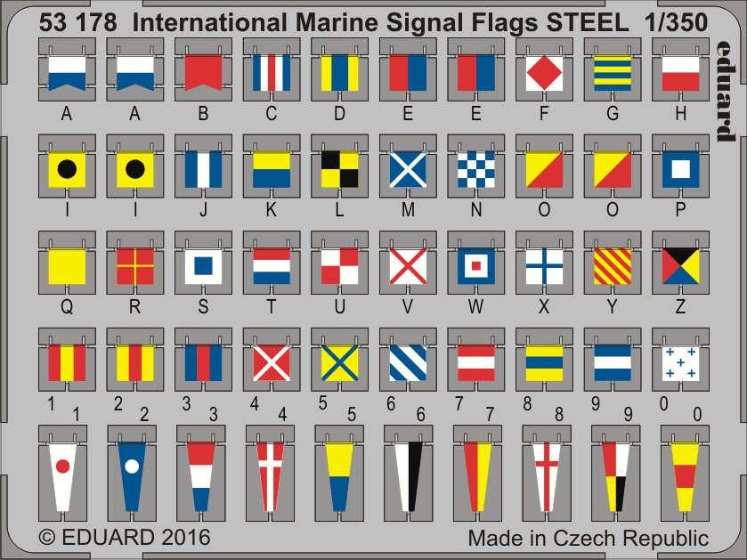Select the solid yellow flag Q
747x560 pixels.
[x=67, y=265]
